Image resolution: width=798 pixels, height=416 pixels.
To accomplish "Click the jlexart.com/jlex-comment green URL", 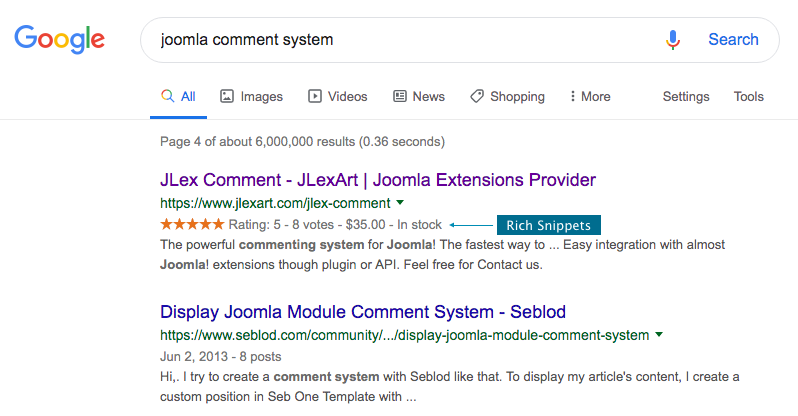I will pyautogui.click(x=275, y=203).
